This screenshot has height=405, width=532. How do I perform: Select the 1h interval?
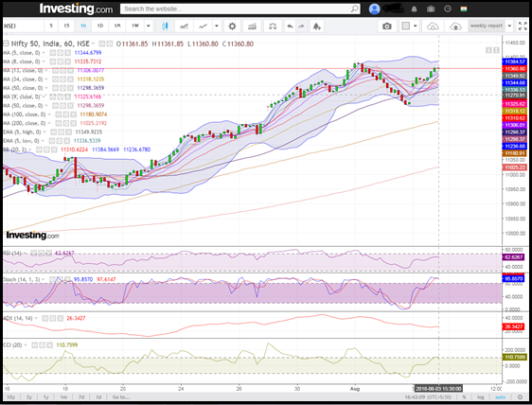[83, 26]
